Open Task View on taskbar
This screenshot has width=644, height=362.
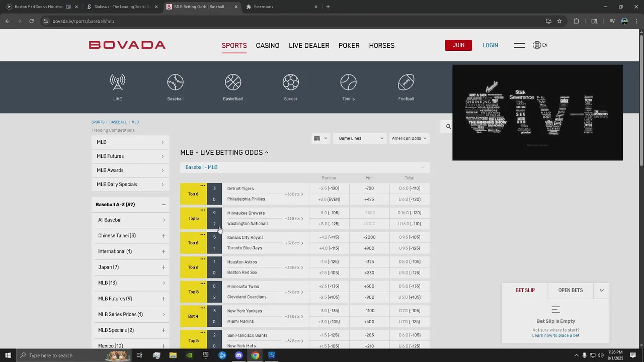click(140, 355)
